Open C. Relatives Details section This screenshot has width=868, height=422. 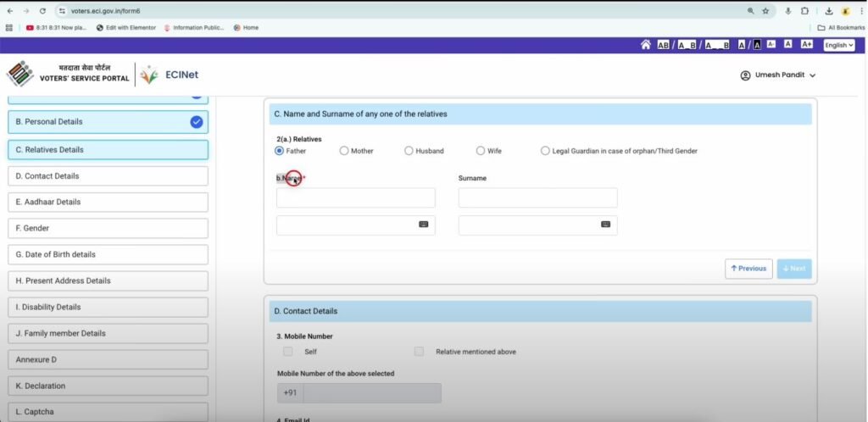[108, 150]
